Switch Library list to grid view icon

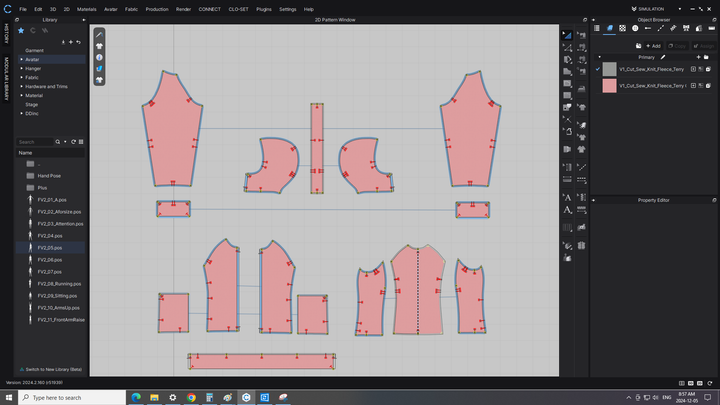click(81, 142)
